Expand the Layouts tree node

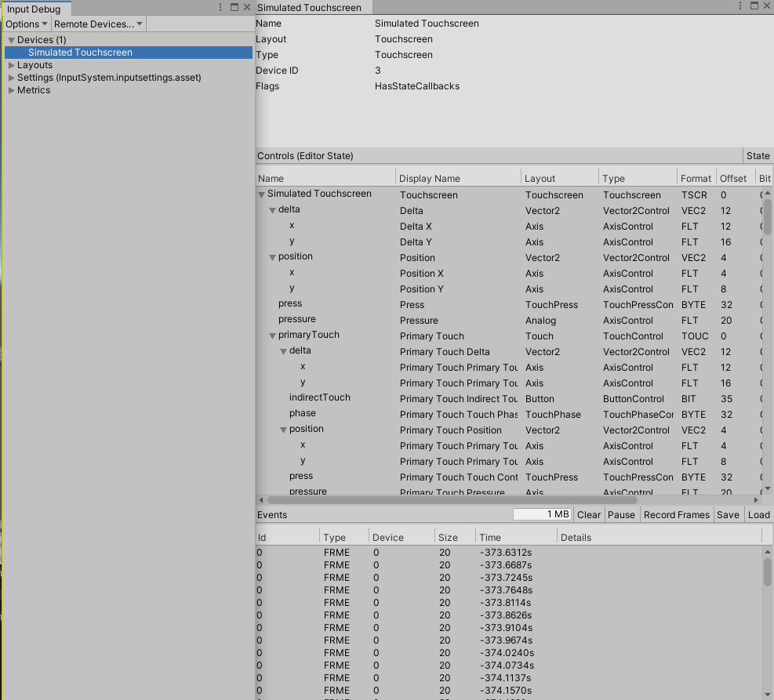(x=11, y=65)
